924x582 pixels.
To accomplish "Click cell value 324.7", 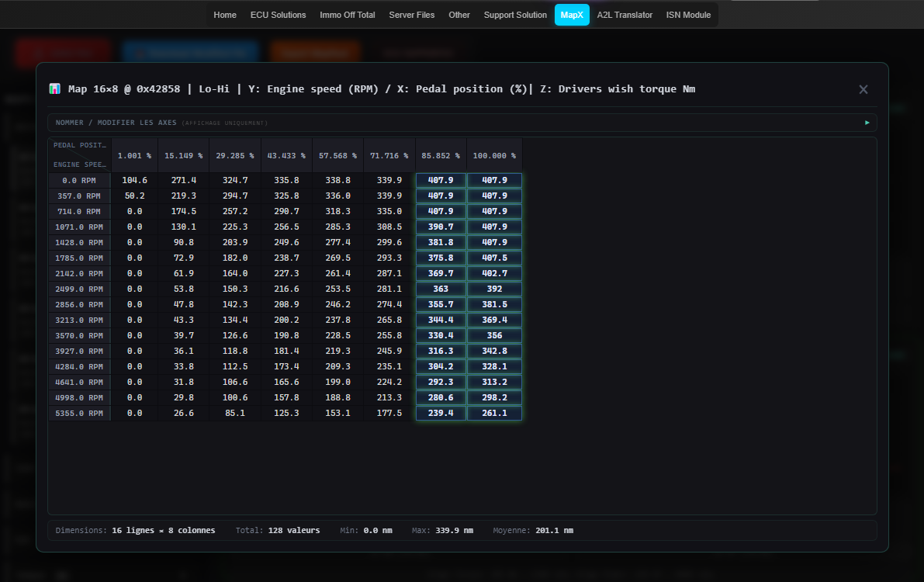I will [x=234, y=181].
